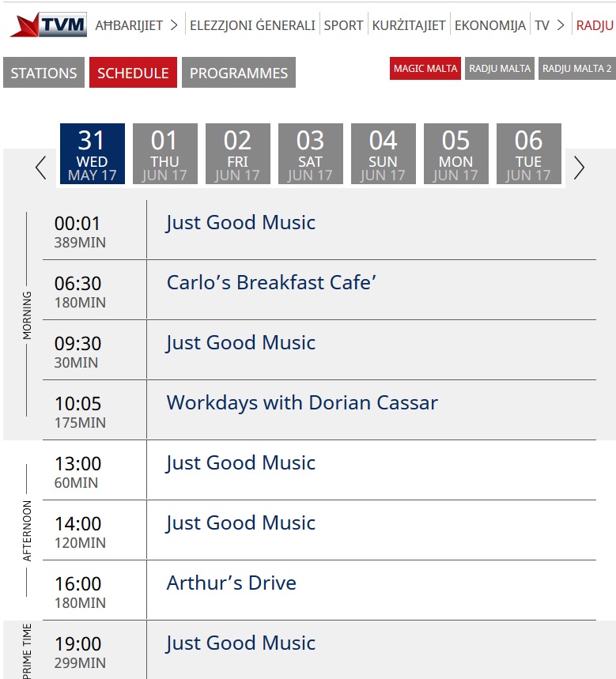The height and width of the screenshot is (679, 616).
Task: Go to next week with right arrow
Action: [x=579, y=168]
